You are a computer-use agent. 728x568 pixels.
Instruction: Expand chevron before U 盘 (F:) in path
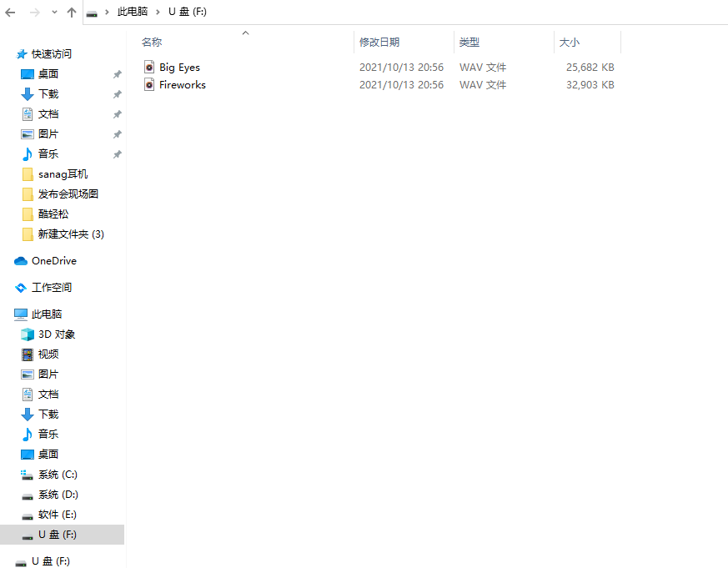[x=158, y=12]
